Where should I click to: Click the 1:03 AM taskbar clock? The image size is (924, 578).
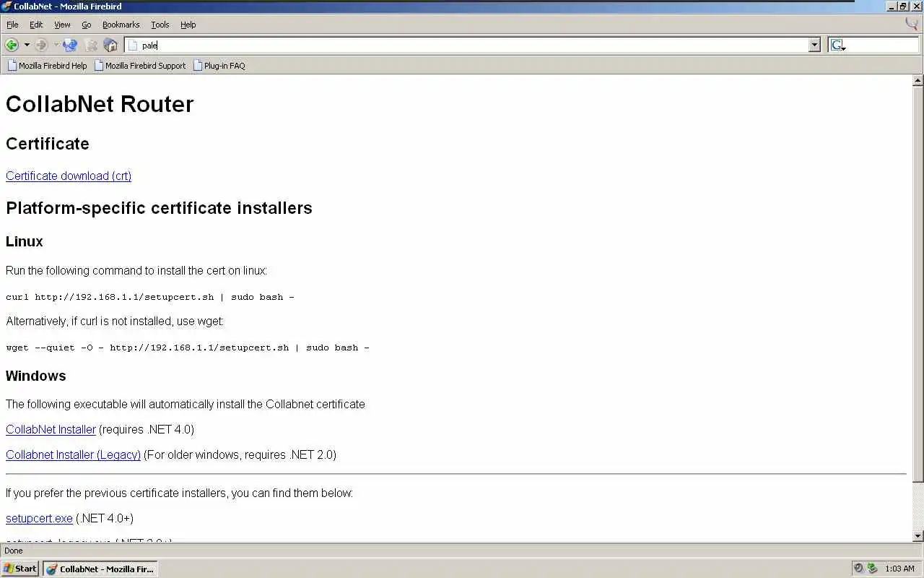(x=899, y=569)
